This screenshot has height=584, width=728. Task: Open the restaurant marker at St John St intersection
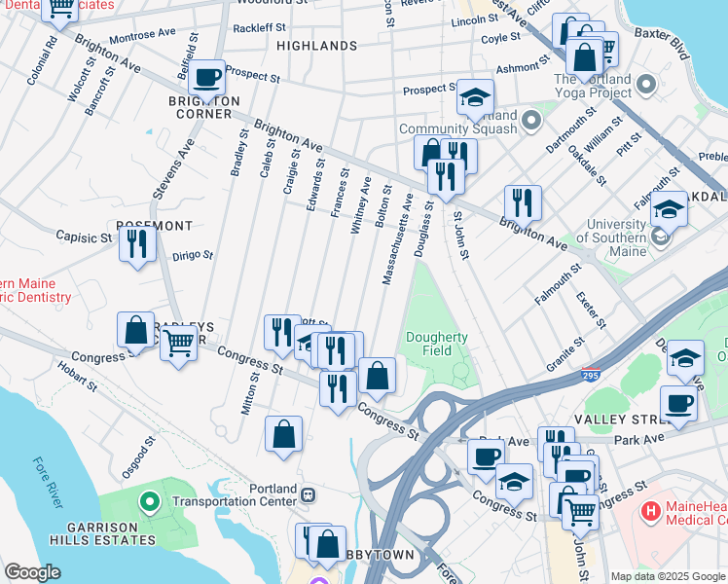click(446, 179)
